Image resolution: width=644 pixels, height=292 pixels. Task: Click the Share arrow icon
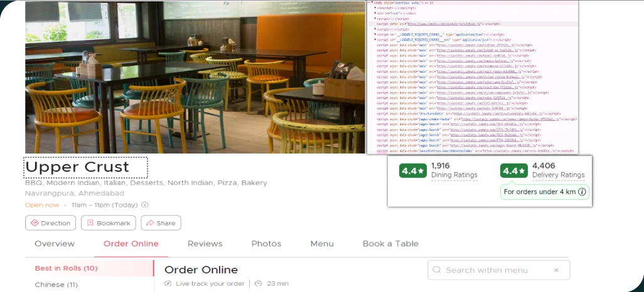point(150,223)
